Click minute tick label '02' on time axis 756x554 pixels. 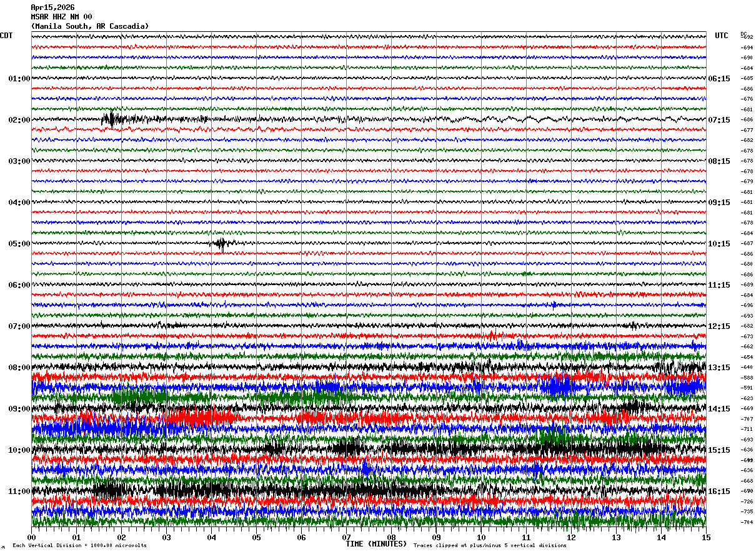pyautogui.click(x=122, y=538)
